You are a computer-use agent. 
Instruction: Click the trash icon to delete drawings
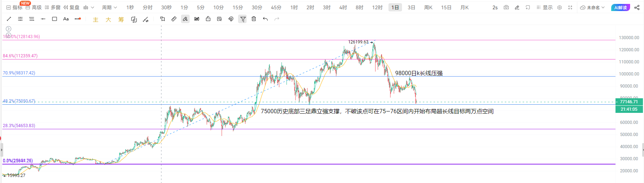point(254,19)
